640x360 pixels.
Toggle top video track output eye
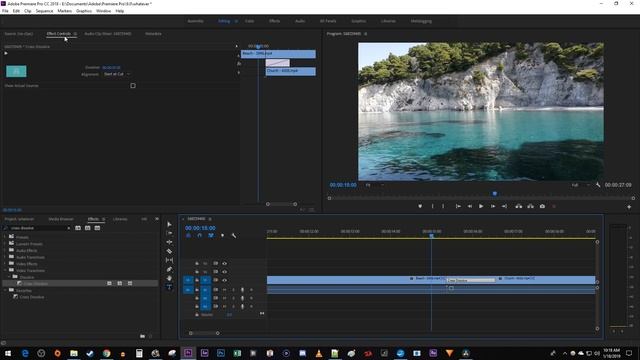pyautogui.click(x=224, y=263)
